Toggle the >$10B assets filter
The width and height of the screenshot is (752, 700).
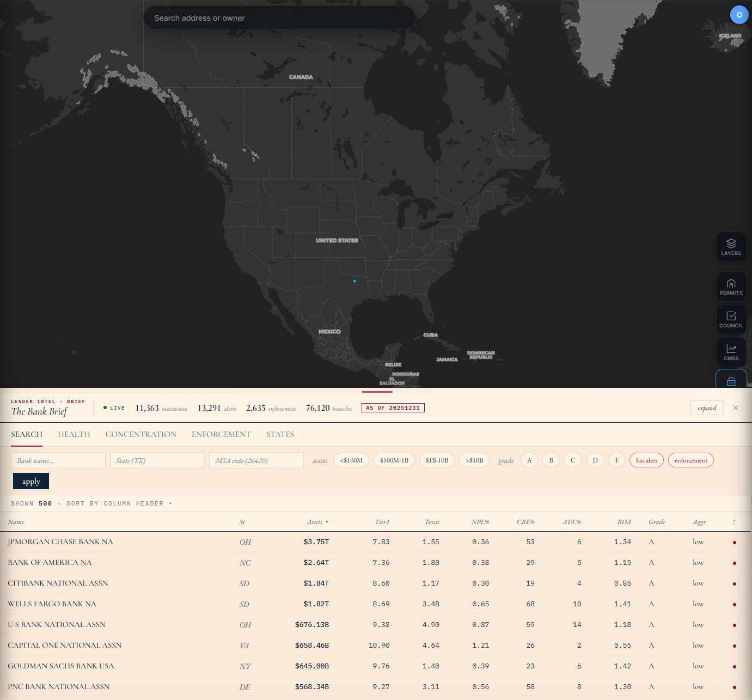(x=474, y=460)
